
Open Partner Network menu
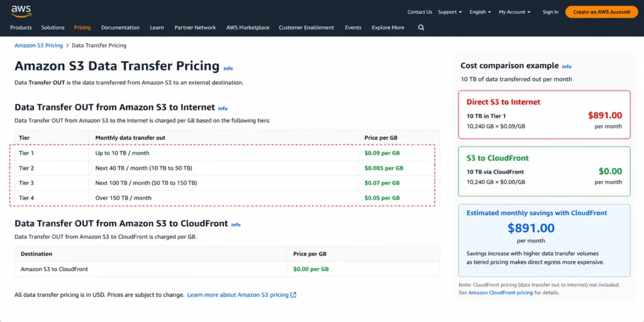click(195, 28)
